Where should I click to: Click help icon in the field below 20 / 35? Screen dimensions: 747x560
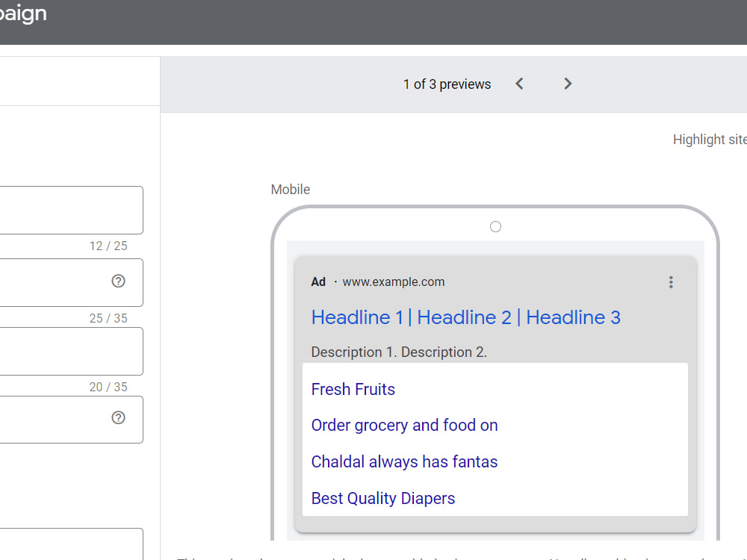point(118,417)
